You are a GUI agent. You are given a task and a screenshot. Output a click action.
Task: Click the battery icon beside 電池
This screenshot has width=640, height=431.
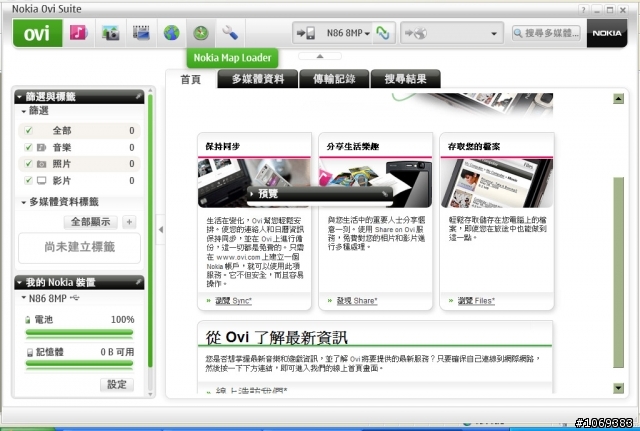28,320
